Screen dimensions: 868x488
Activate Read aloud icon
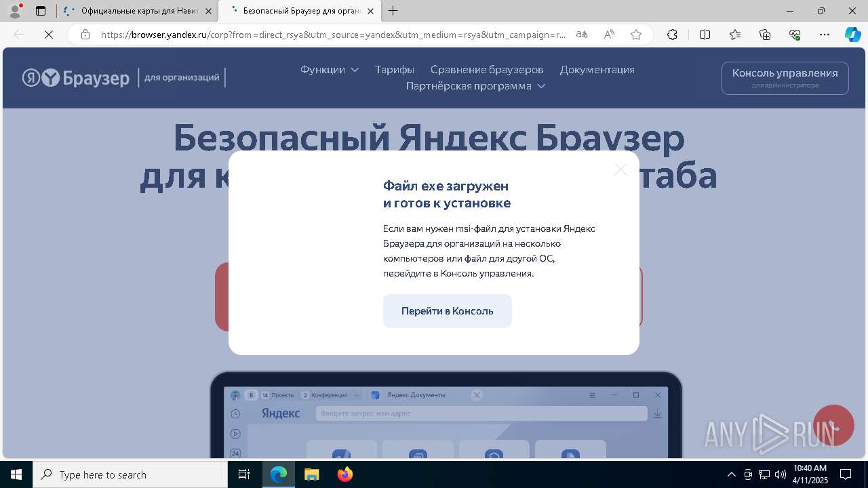(609, 35)
